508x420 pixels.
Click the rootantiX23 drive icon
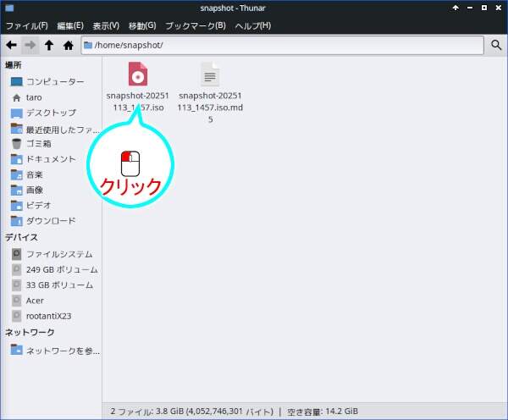(17, 316)
